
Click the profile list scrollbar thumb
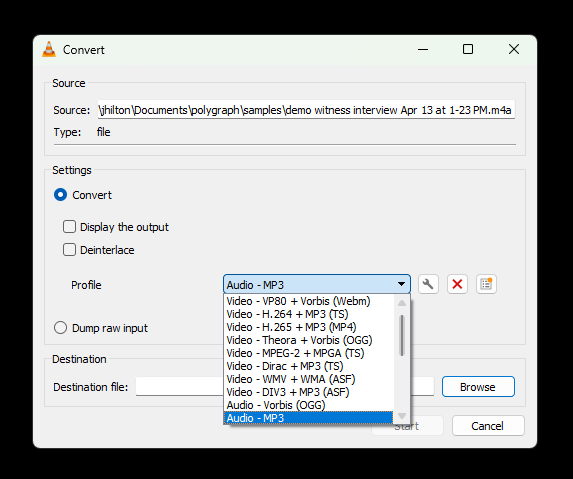402,335
